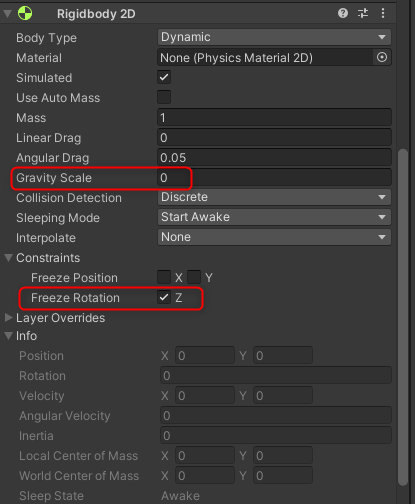Collapse the Rigidbody 2D component foldout
Viewport: 415px width, 504px height.
coord(7,14)
